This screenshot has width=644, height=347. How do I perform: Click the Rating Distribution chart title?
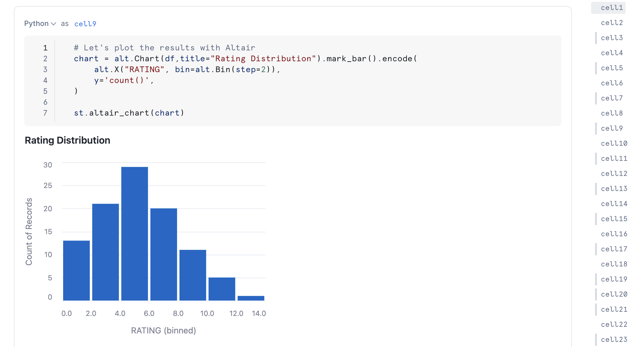(x=67, y=140)
